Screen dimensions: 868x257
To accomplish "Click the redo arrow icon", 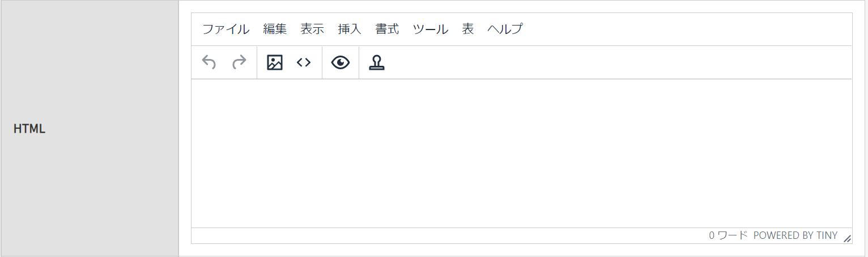I will click(x=239, y=62).
